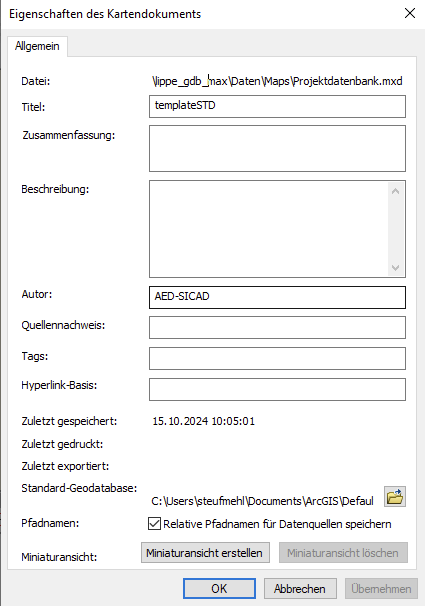Toggle Relative Pfadnamen für Datenquellen speichern checkbox
Image resolution: width=425 pixels, height=606 pixels.
[x=155, y=524]
